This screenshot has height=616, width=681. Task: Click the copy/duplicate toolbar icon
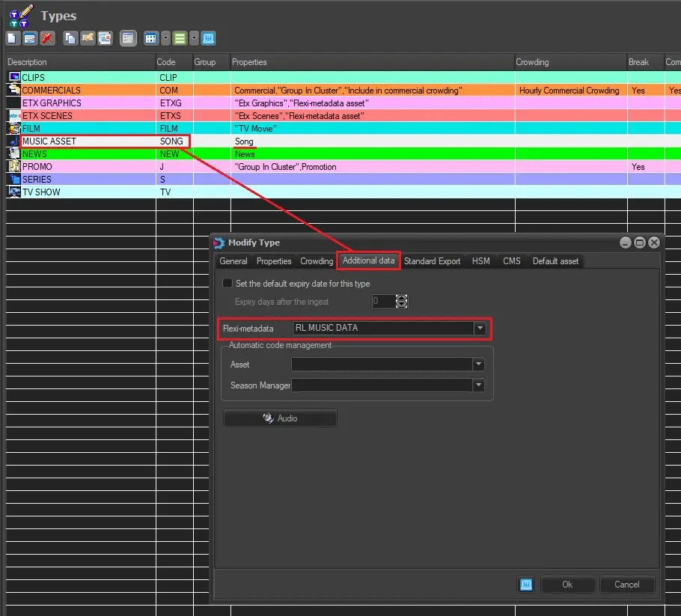[70, 38]
